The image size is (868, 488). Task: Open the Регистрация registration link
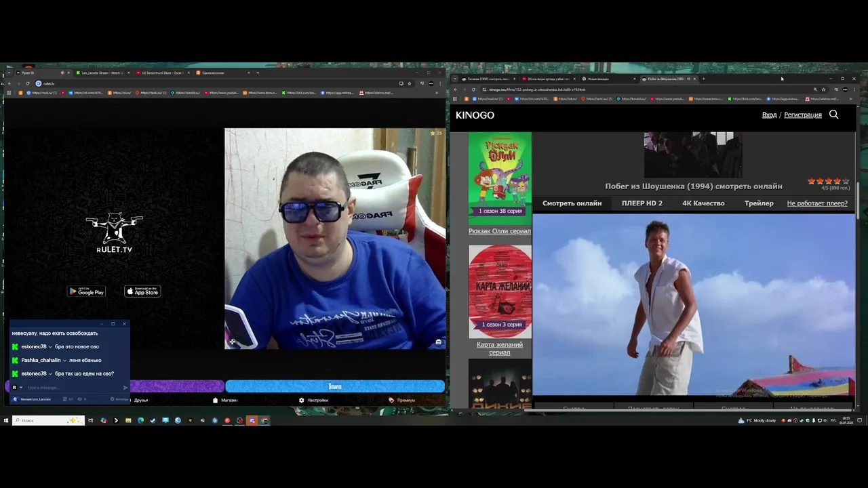pos(803,115)
